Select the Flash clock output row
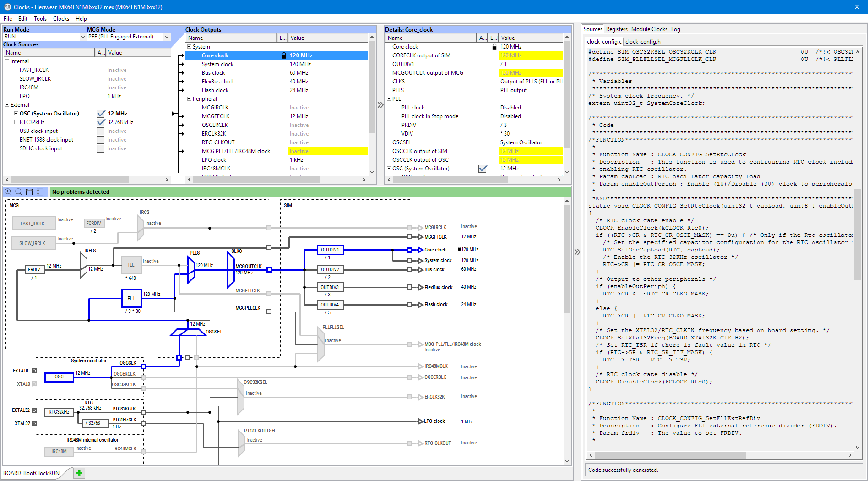The height and width of the screenshot is (481, 868). [215, 90]
